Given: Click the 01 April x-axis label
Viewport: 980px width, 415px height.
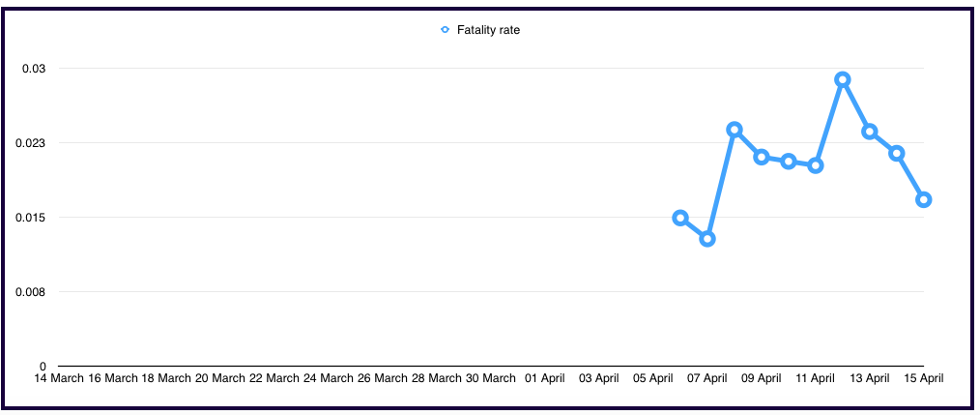Looking at the screenshot, I should [544, 378].
